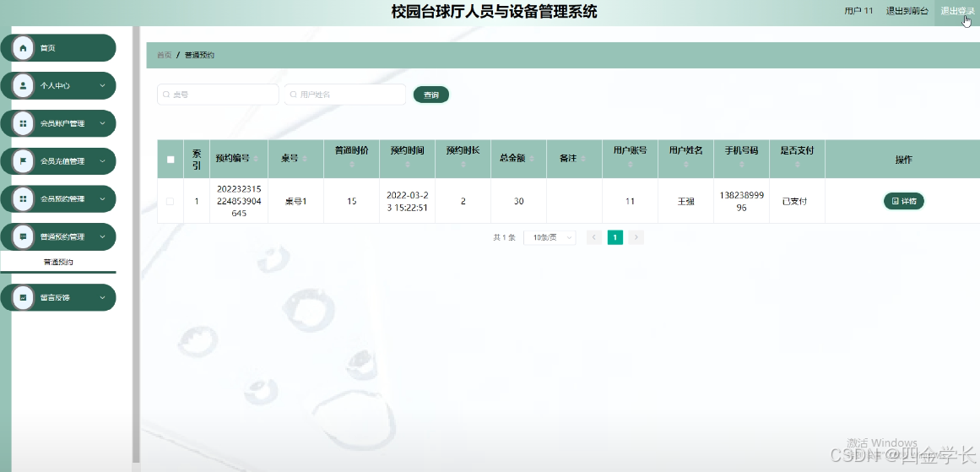The image size is (980, 472).
Task: Click the 王强 name cell
Action: tap(685, 201)
